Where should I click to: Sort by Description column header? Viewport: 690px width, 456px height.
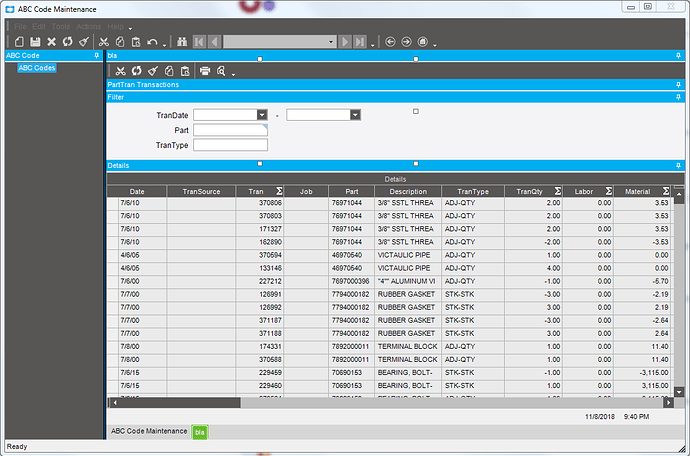click(408, 191)
